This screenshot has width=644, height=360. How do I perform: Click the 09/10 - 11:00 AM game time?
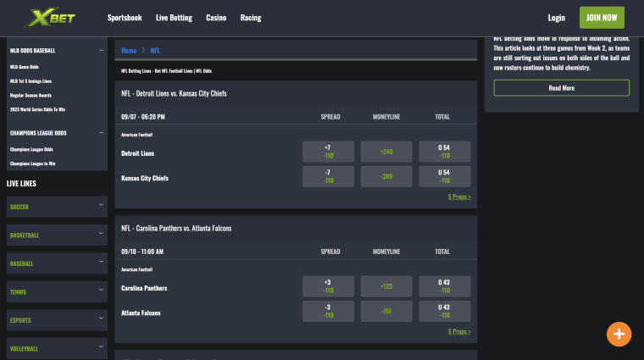(142, 252)
